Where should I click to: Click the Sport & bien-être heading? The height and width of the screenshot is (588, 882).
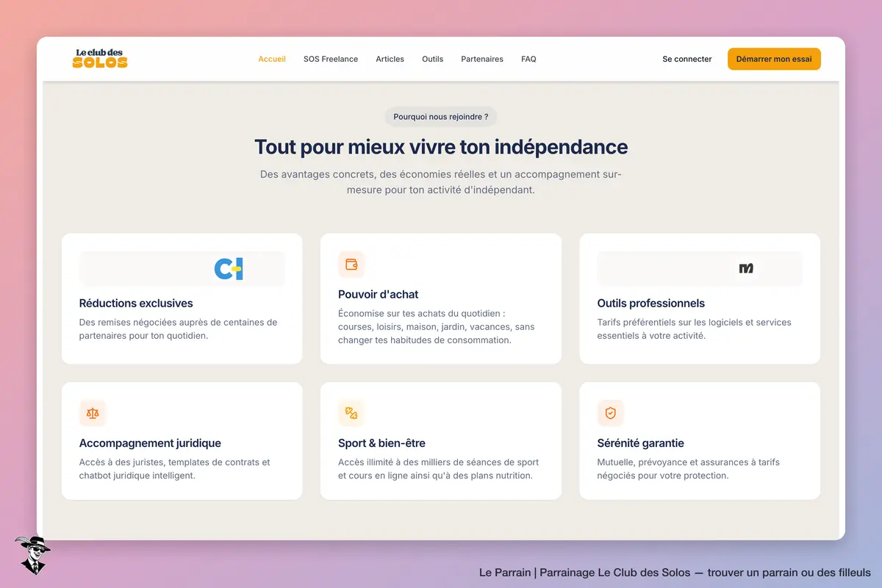[381, 443]
